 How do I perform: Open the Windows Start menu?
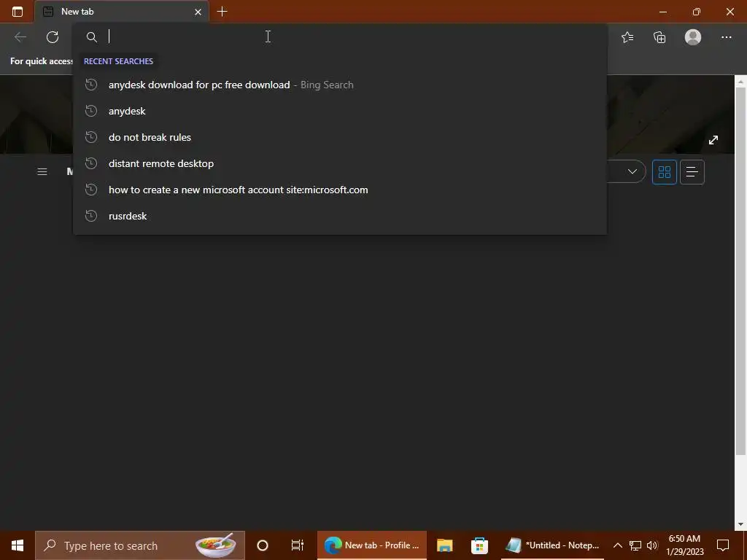coord(18,545)
